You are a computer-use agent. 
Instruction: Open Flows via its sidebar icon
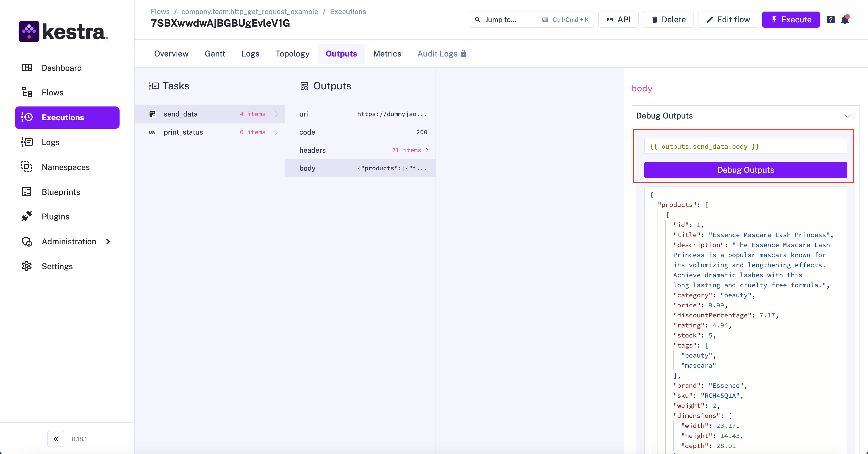pyautogui.click(x=27, y=92)
